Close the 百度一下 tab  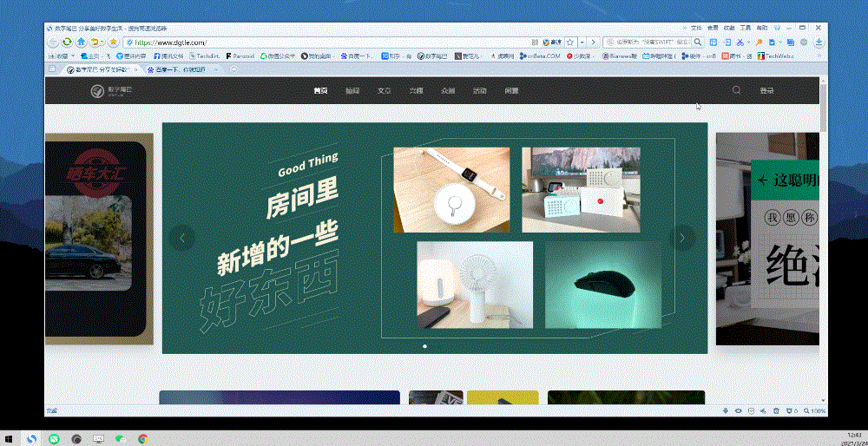point(216,69)
